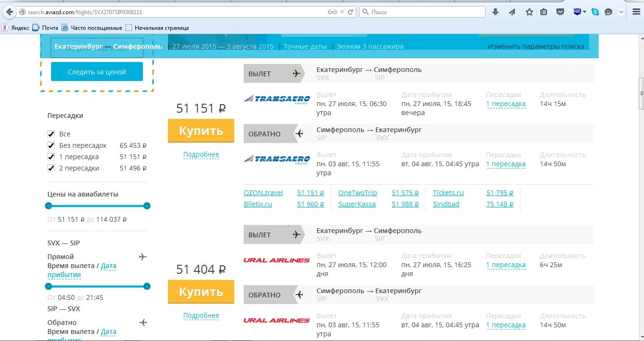Click the first ОБРАТНО plane icon
The image size is (644, 341).
coord(299,134)
